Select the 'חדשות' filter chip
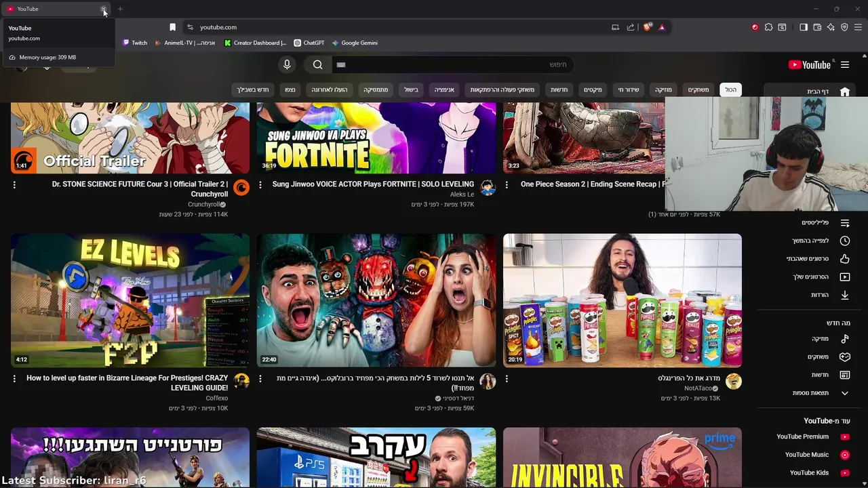 pyautogui.click(x=559, y=89)
